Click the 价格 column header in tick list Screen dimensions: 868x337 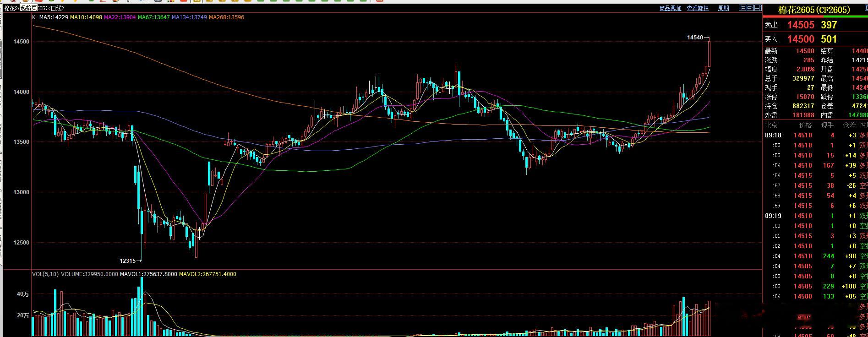805,125
